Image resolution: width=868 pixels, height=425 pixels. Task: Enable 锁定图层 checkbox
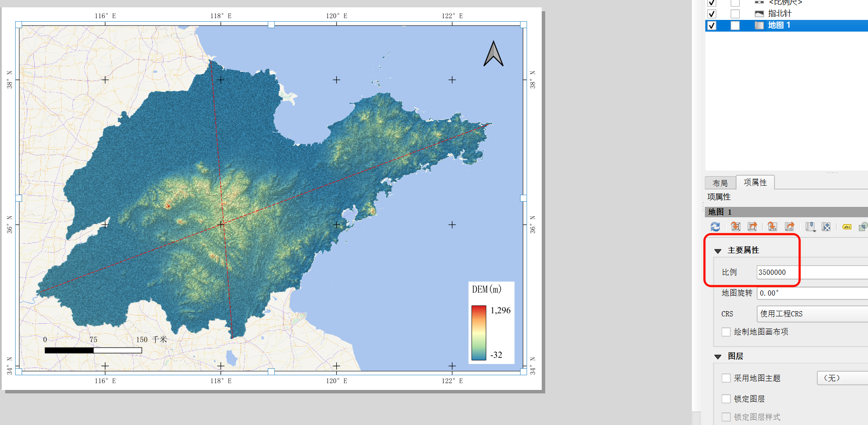pyautogui.click(x=726, y=399)
